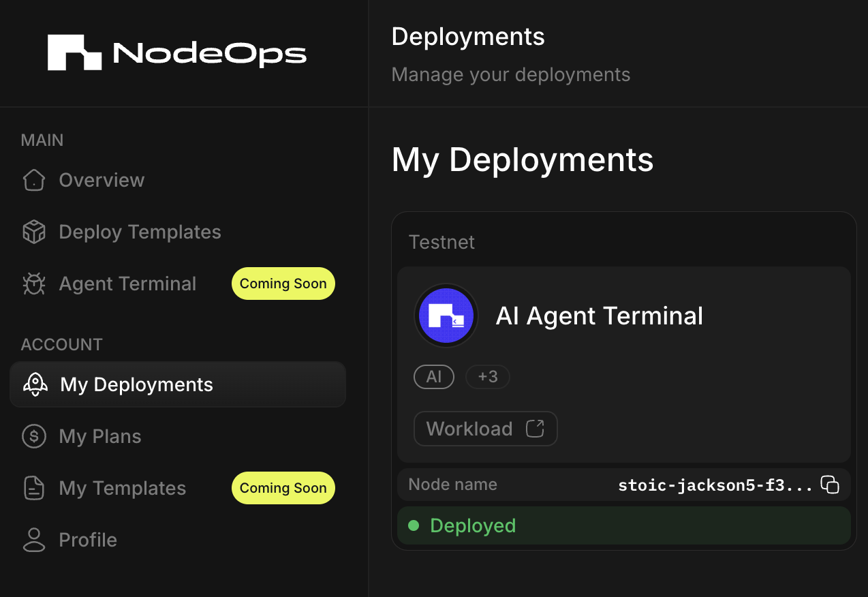Click the Agent Terminal bug icon

pos(33,283)
